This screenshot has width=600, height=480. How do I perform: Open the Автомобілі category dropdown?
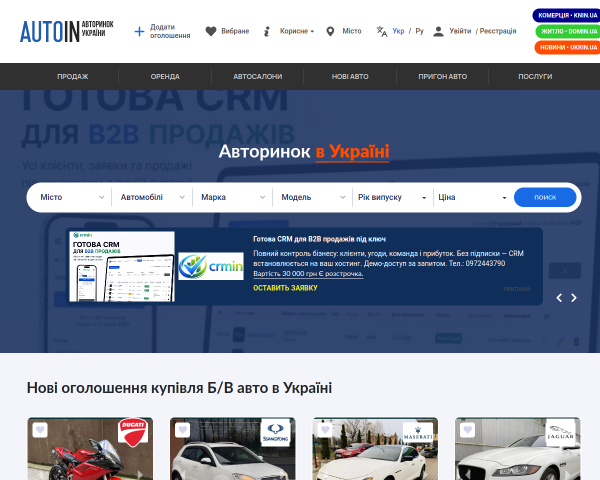tap(152, 197)
